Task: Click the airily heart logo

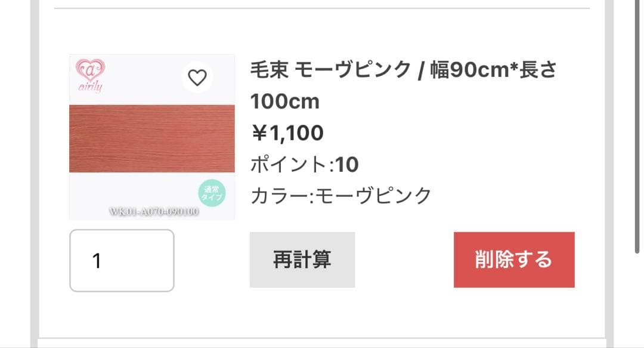Action: (x=91, y=69)
